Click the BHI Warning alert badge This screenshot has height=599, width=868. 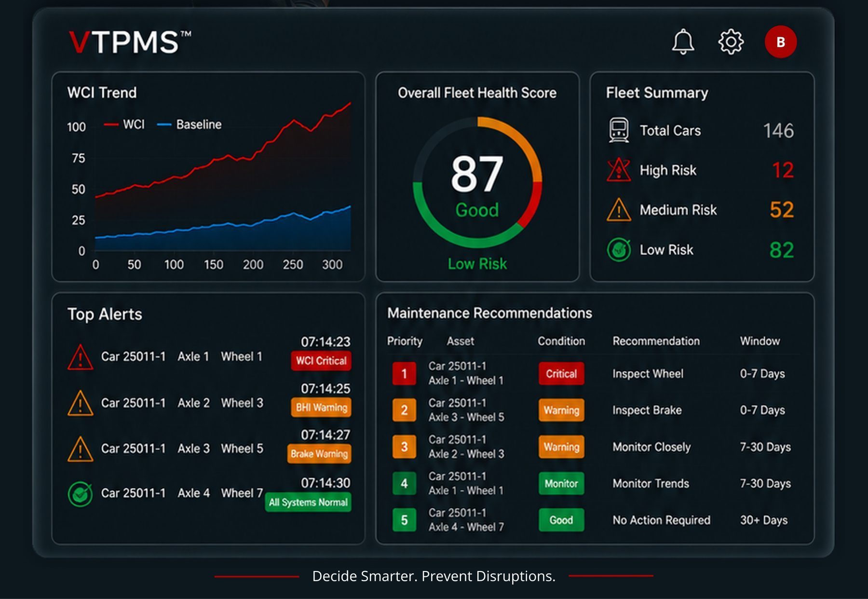click(x=321, y=408)
